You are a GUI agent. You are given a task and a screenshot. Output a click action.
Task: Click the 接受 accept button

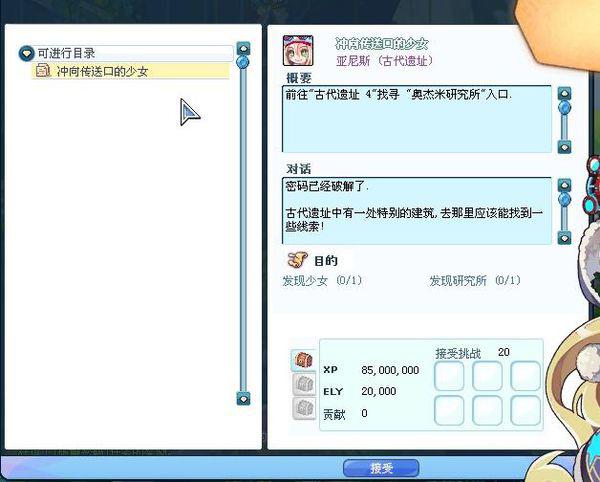pos(381,468)
